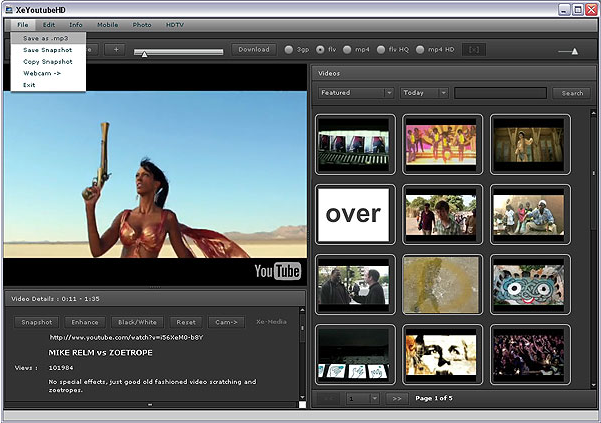The image size is (601, 423).
Task: Open the film strip frames thumbnail
Action: (355, 144)
